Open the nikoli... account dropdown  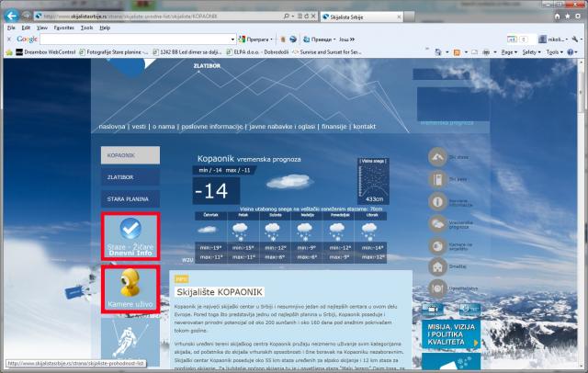(x=553, y=39)
